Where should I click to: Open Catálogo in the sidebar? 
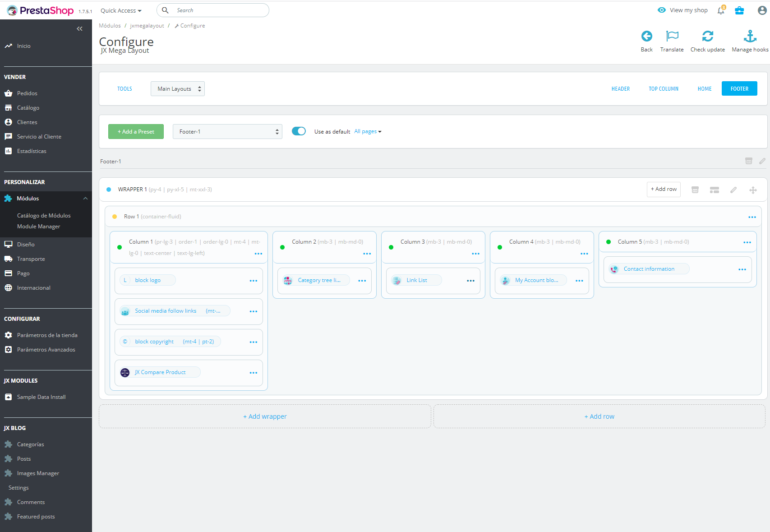click(28, 108)
